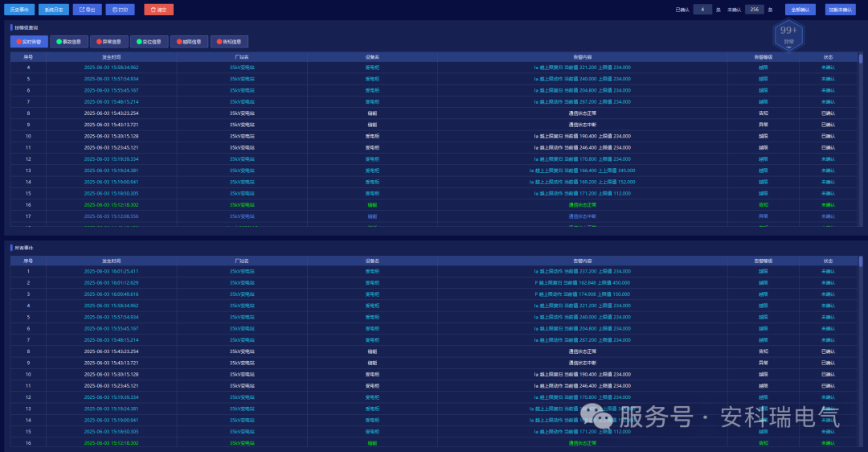Click the 已确认 count field showing 4
Screen dimensions: 868x452
tap(702, 10)
